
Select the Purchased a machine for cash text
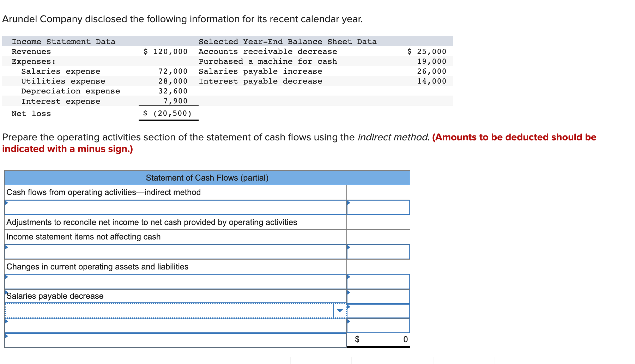[268, 61]
